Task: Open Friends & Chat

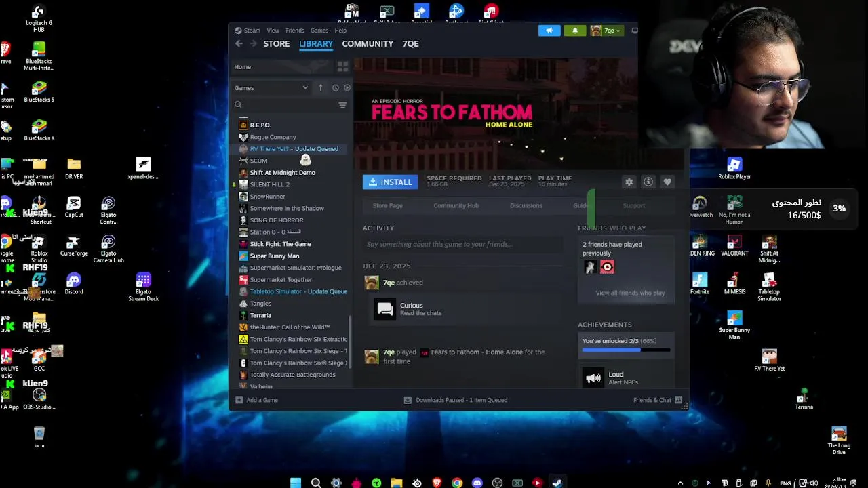Action: [657, 400]
